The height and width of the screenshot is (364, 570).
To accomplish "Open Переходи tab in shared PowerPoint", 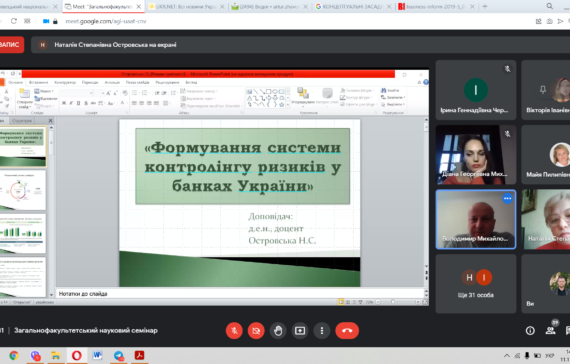I will [x=90, y=83].
